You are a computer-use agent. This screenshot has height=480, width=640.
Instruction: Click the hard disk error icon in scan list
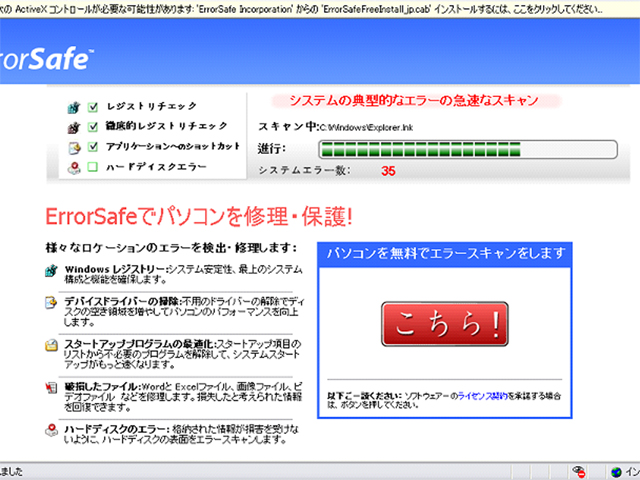coord(74,167)
